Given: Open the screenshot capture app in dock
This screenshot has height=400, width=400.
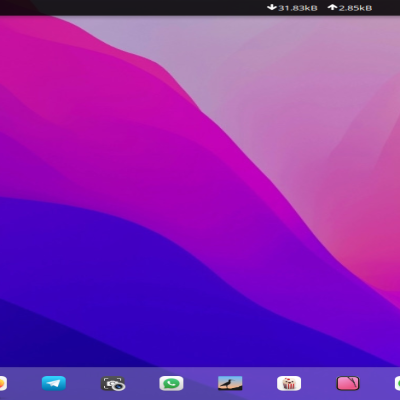Looking at the screenshot, I should click(x=113, y=383).
